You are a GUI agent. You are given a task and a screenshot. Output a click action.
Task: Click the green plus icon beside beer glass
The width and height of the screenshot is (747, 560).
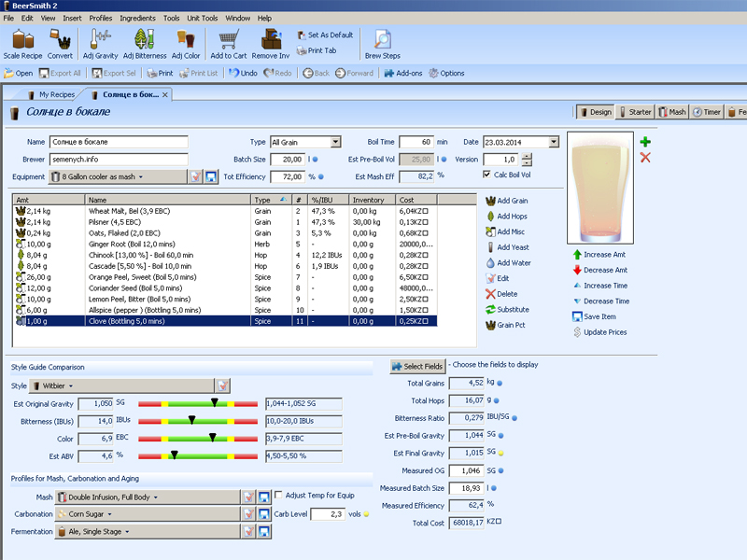tap(645, 142)
